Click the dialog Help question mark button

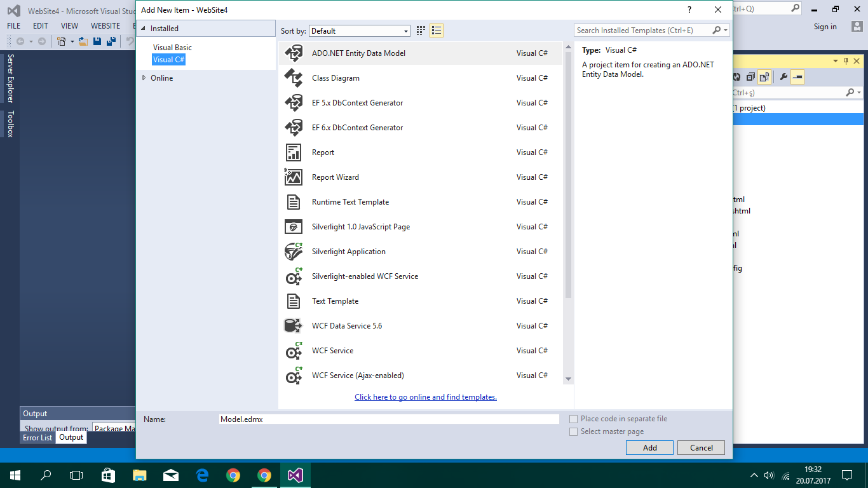click(x=689, y=10)
